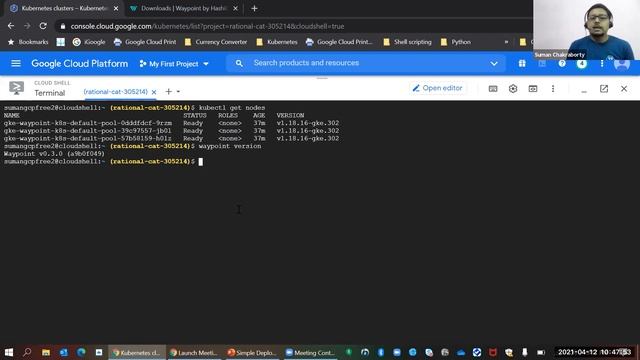Click node name ending 0dddfdcf-9rzm
640x360 pixels.
pos(88,123)
